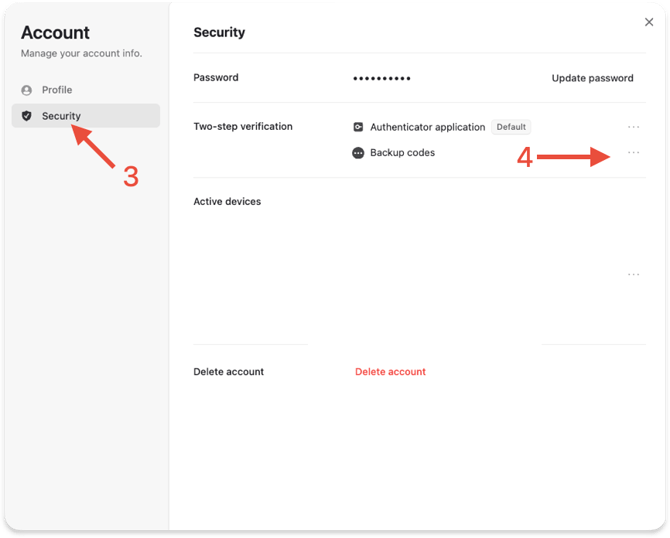
Task: Open the Active devices three-dot menu
Action: 633,274
